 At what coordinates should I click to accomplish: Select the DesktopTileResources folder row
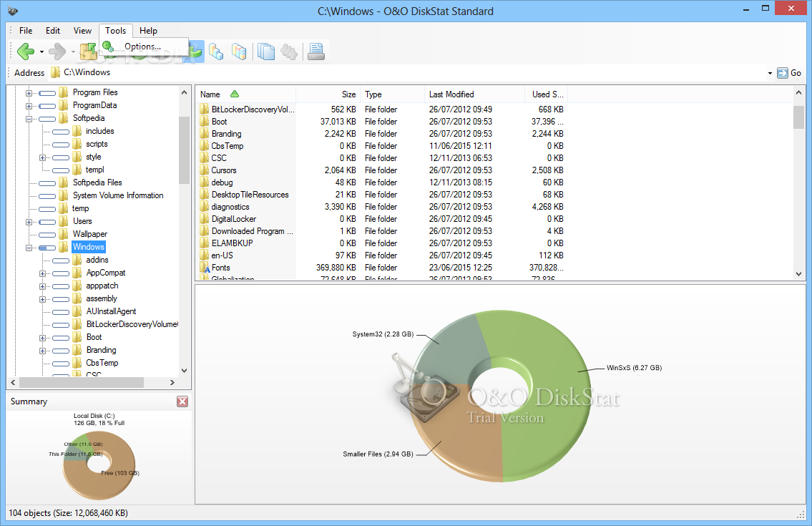(x=382, y=195)
